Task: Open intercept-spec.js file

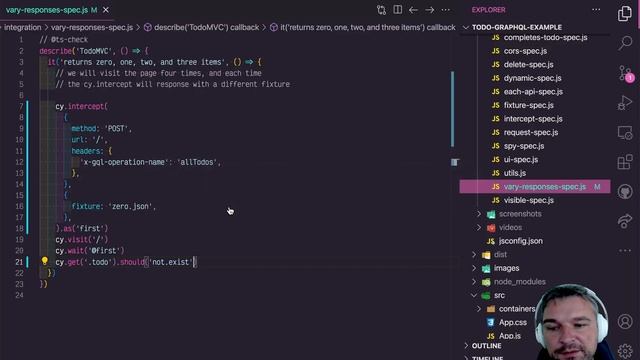Action: pyautogui.click(x=533, y=119)
